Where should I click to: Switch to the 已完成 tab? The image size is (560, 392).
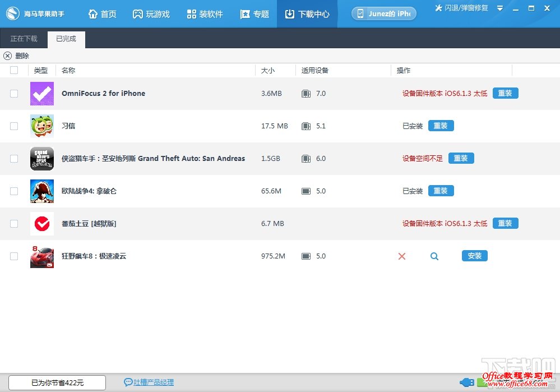pos(67,39)
